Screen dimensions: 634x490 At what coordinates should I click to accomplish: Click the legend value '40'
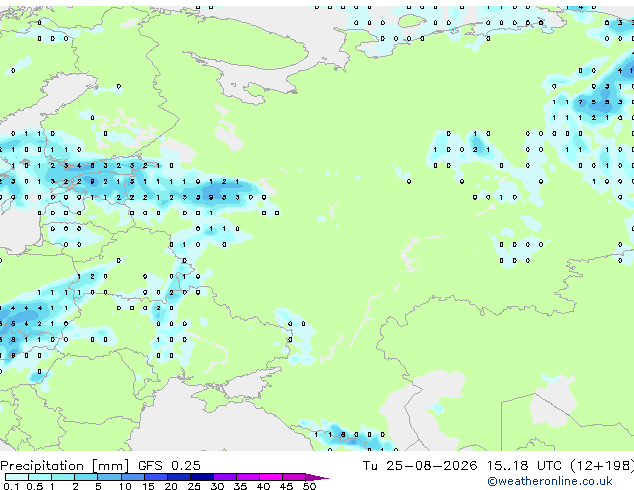pos(263,486)
